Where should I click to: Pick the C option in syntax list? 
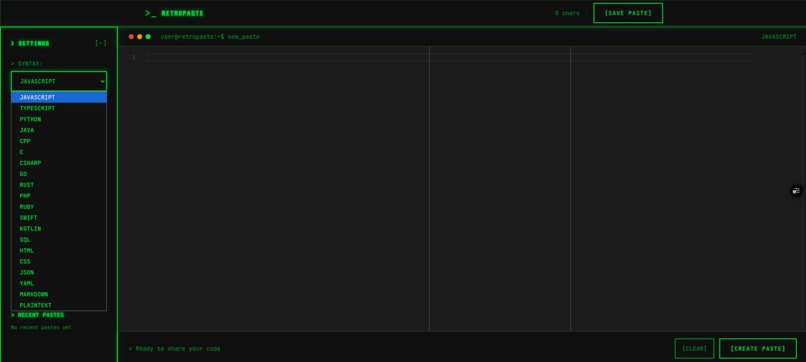(x=59, y=152)
